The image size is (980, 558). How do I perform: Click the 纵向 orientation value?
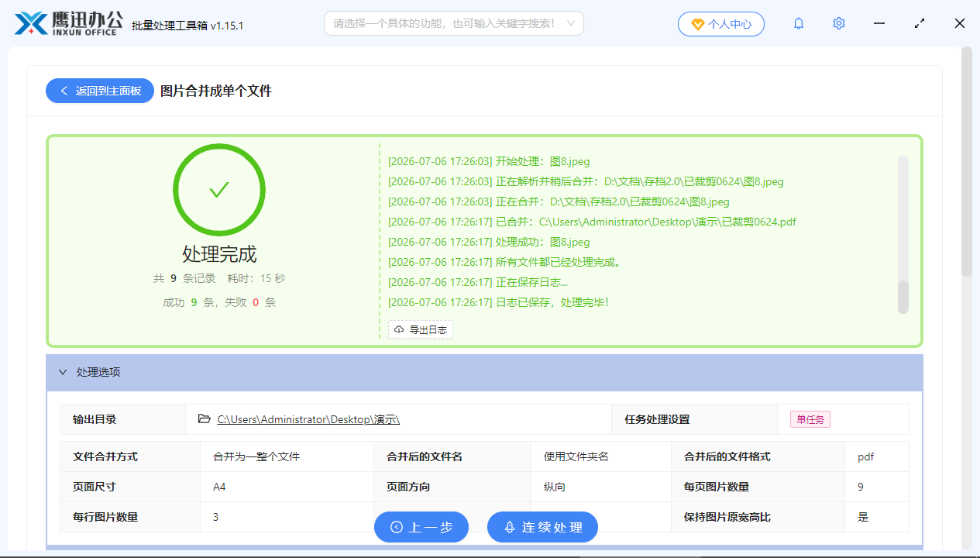tap(555, 487)
